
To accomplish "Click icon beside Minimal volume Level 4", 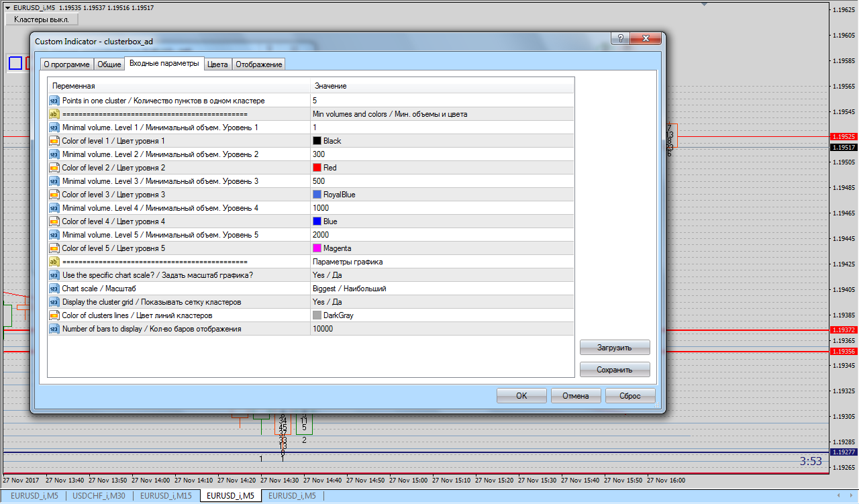I will point(54,208).
